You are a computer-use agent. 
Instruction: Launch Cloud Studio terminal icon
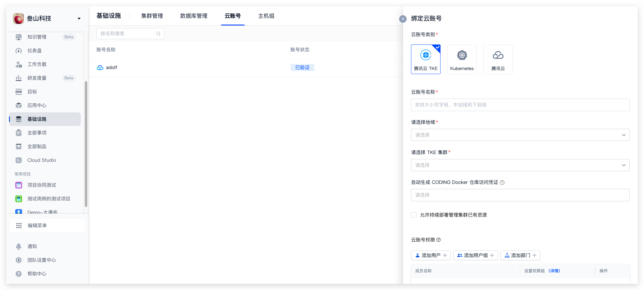(x=19, y=160)
